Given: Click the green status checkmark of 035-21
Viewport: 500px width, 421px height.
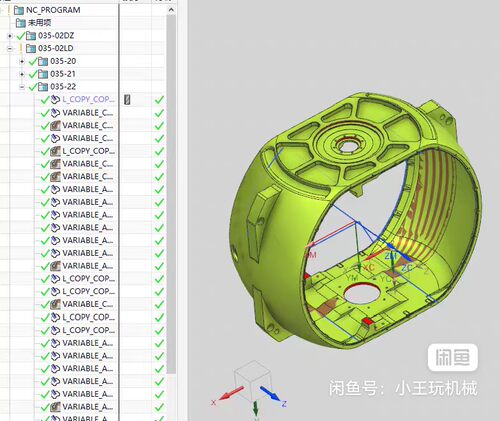Looking at the screenshot, I should [33, 74].
